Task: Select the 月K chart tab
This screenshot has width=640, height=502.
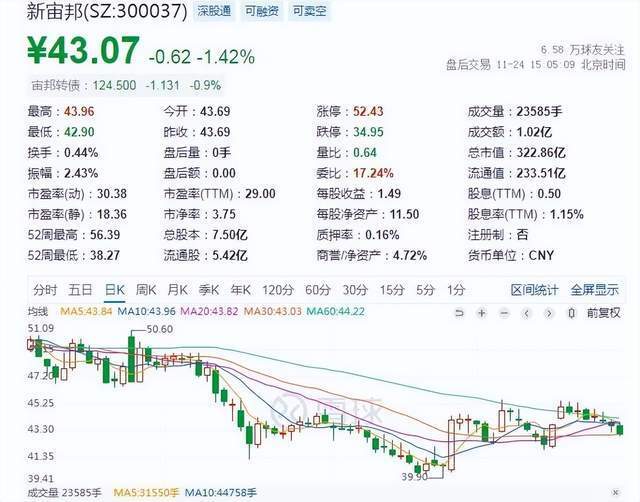Action: (177, 290)
